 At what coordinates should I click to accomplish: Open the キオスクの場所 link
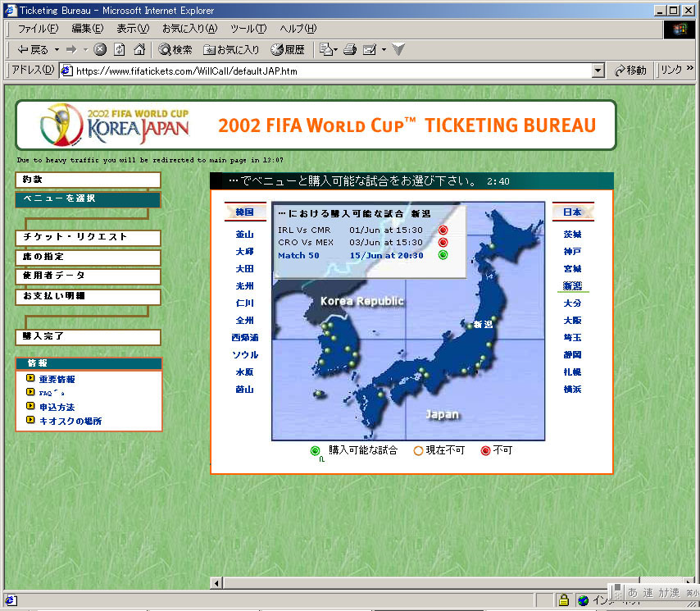coord(70,421)
